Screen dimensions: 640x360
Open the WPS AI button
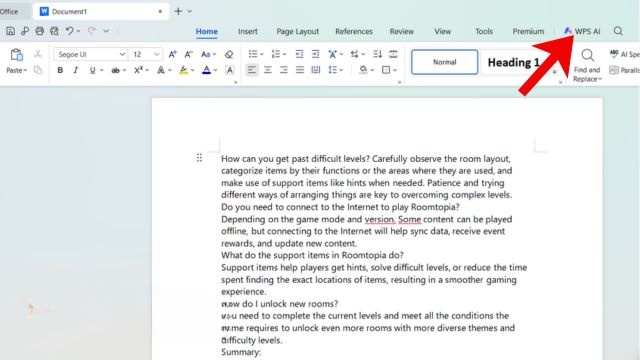582,31
